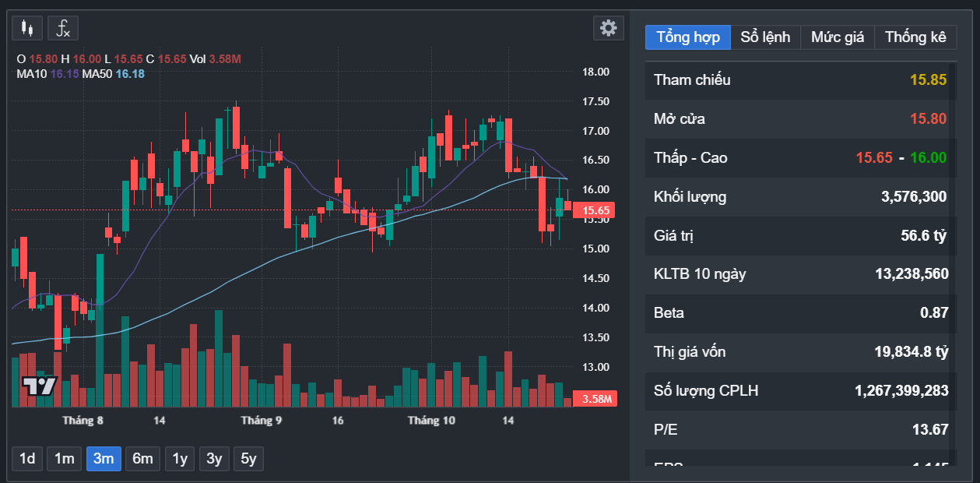The height and width of the screenshot is (483, 980).
Task: Click the 15.65 current price label
Action: click(595, 210)
